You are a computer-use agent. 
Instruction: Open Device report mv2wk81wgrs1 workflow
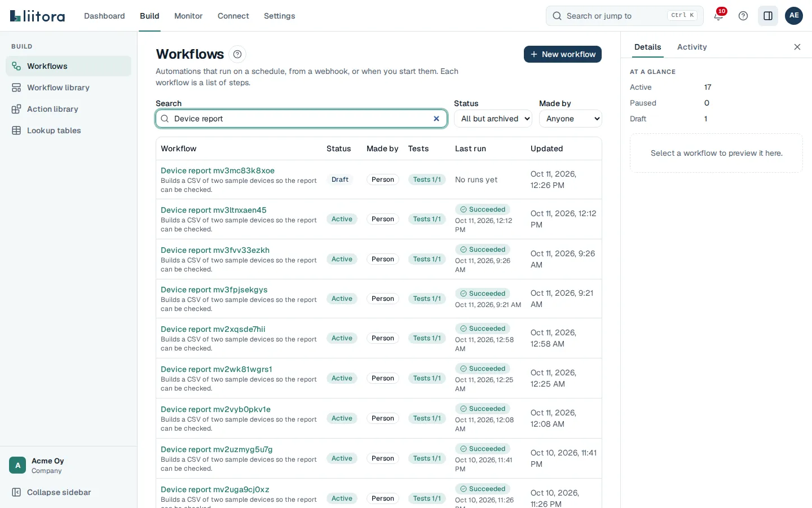pyautogui.click(x=217, y=369)
